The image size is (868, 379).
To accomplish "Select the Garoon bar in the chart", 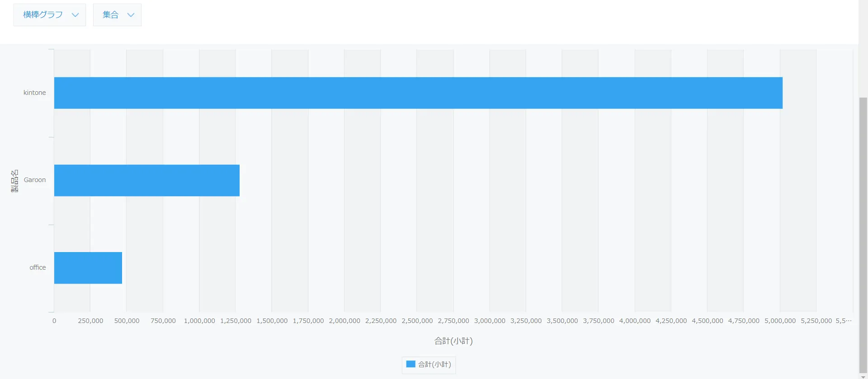I will pos(146,180).
